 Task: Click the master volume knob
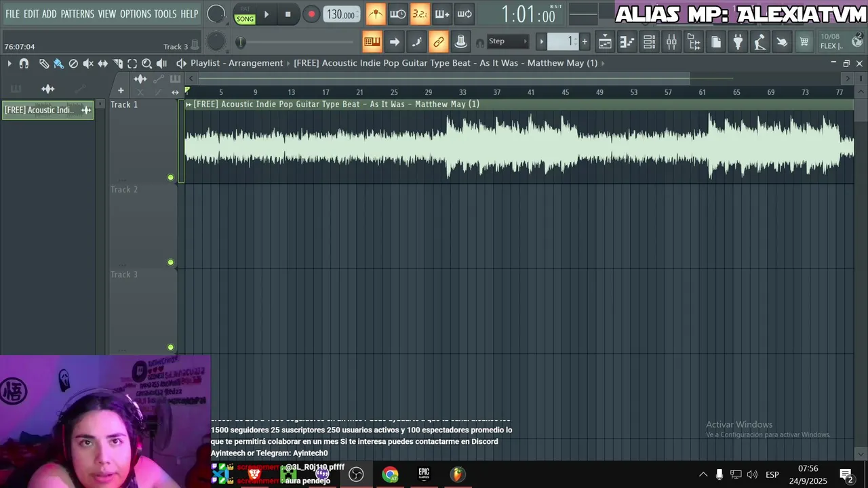click(x=216, y=14)
